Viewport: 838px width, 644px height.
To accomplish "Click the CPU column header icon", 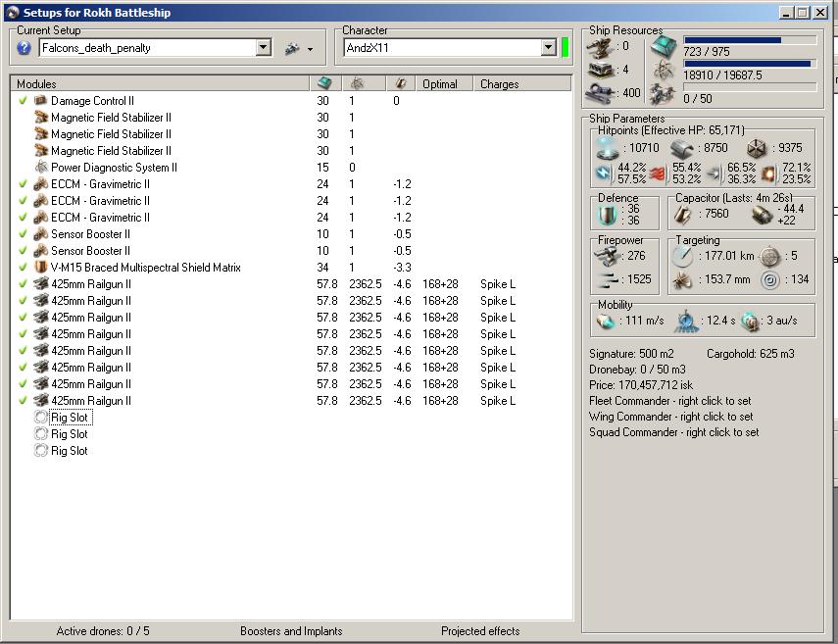I will click(325, 84).
